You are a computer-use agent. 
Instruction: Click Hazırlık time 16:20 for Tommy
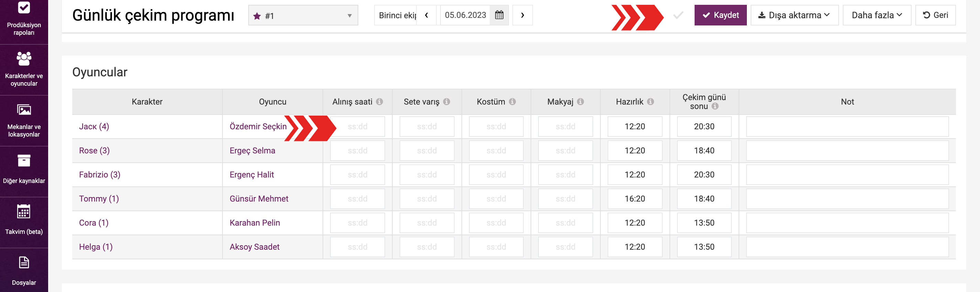coord(635,198)
